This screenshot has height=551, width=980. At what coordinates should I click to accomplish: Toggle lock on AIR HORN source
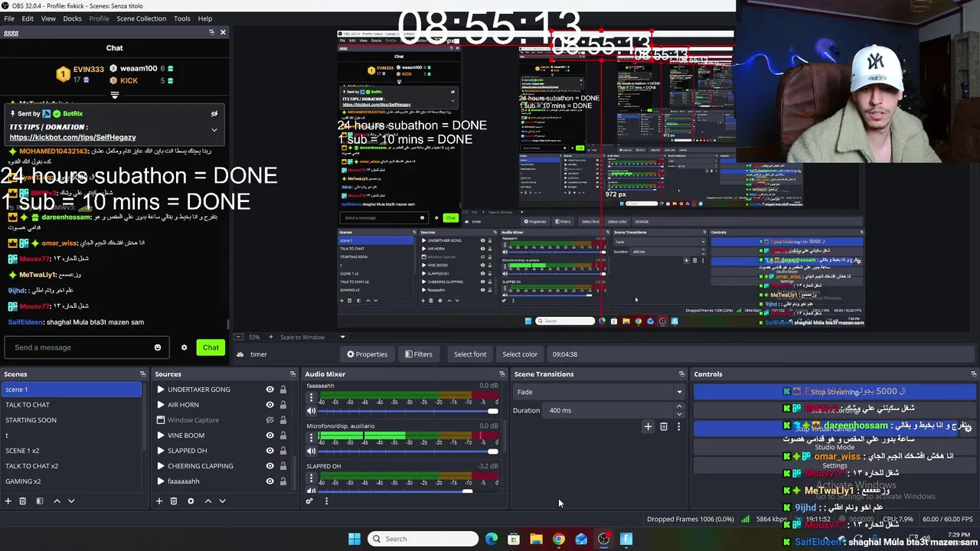[x=283, y=405]
